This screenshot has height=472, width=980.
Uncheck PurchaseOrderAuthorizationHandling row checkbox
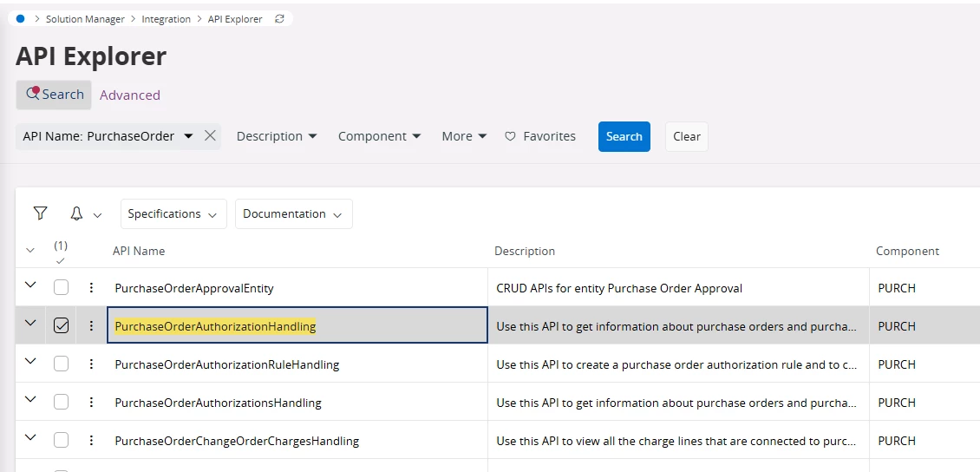tap(61, 325)
